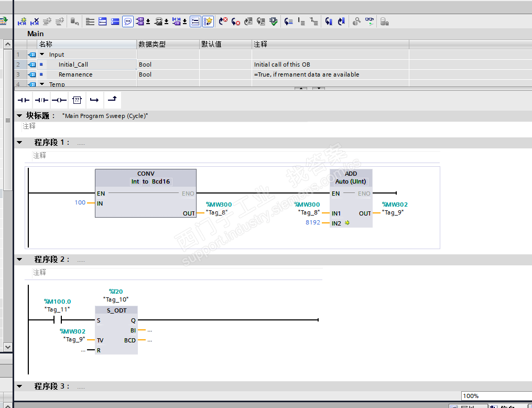
Task: Click the close branch icon
Action: pyautogui.click(x=112, y=100)
